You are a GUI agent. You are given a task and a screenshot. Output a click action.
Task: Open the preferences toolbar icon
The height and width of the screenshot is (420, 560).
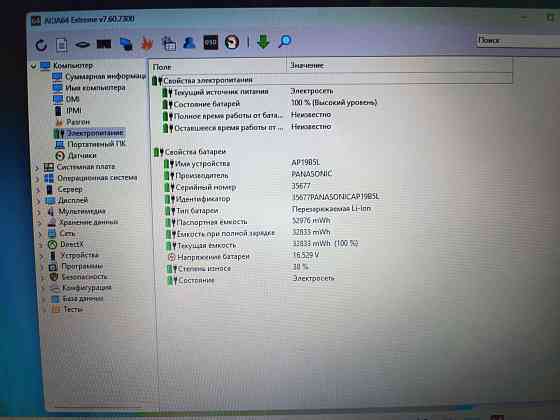tap(168, 43)
